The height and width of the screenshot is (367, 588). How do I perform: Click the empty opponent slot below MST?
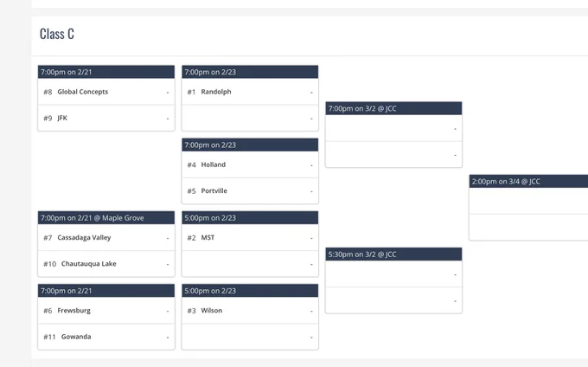(x=250, y=264)
